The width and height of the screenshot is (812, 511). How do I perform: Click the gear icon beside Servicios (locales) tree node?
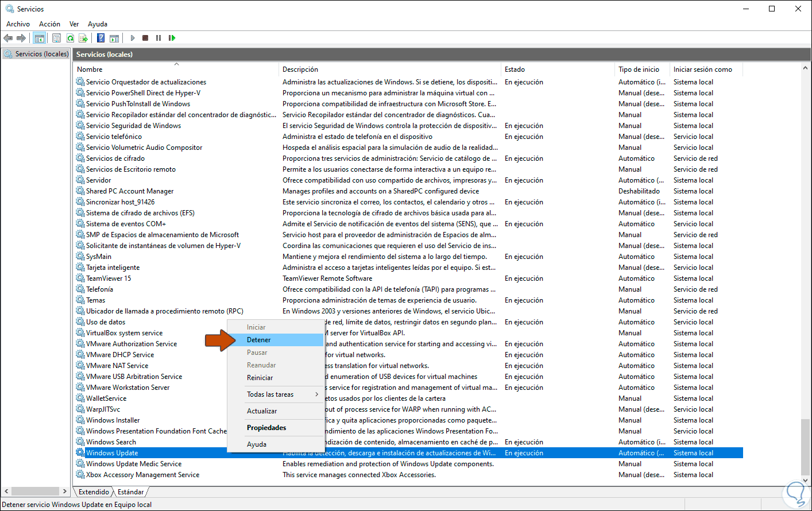click(x=9, y=54)
